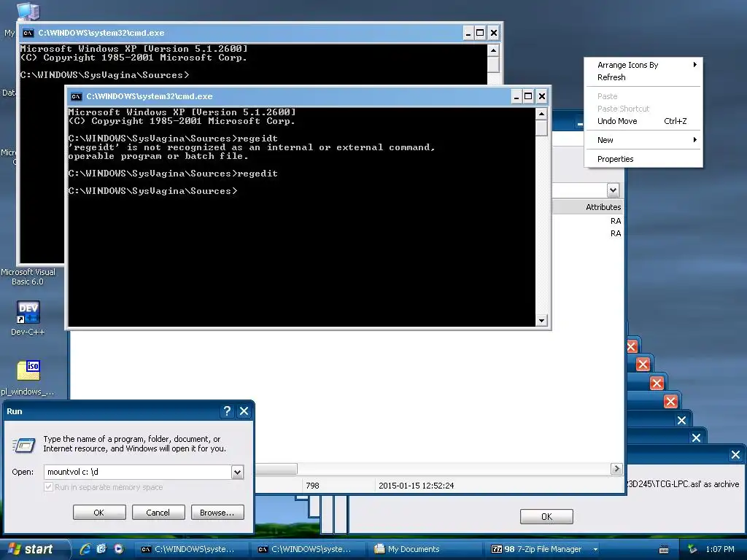
Task: Close the Run dialog
Action: [x=244, y=411]
